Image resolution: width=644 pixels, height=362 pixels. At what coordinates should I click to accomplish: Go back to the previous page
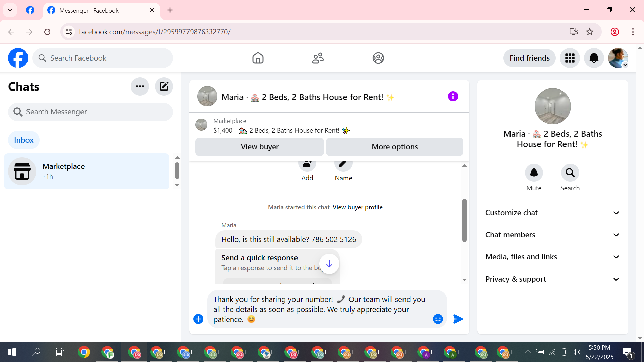(x=11, y=32)
